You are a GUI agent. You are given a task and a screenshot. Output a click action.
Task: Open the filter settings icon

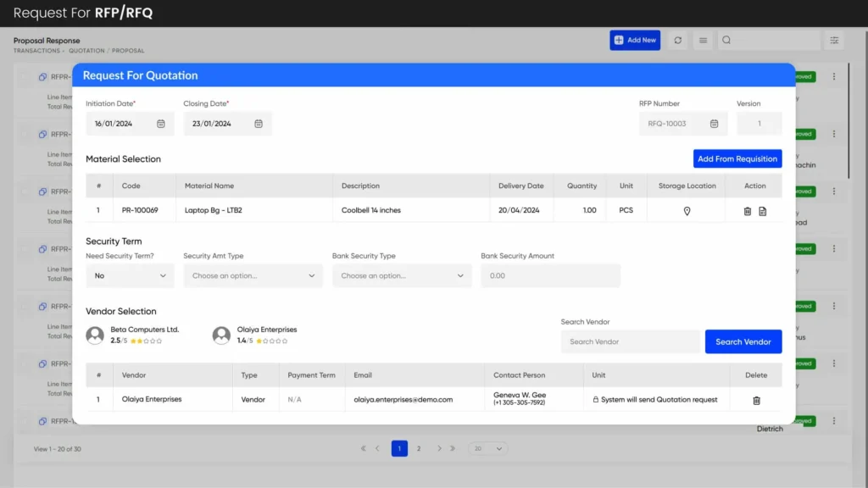click(x=834, y=40)
